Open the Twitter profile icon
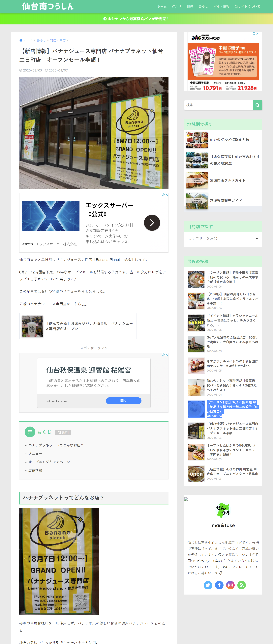273x644 pixels. 208,585
